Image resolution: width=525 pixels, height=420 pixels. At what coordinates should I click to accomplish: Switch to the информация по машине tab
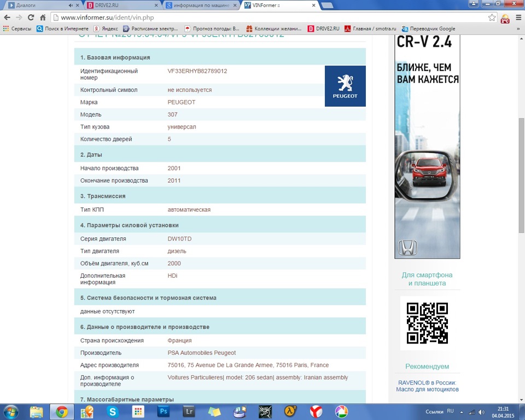pyautogui.click(x=201, y=5)
